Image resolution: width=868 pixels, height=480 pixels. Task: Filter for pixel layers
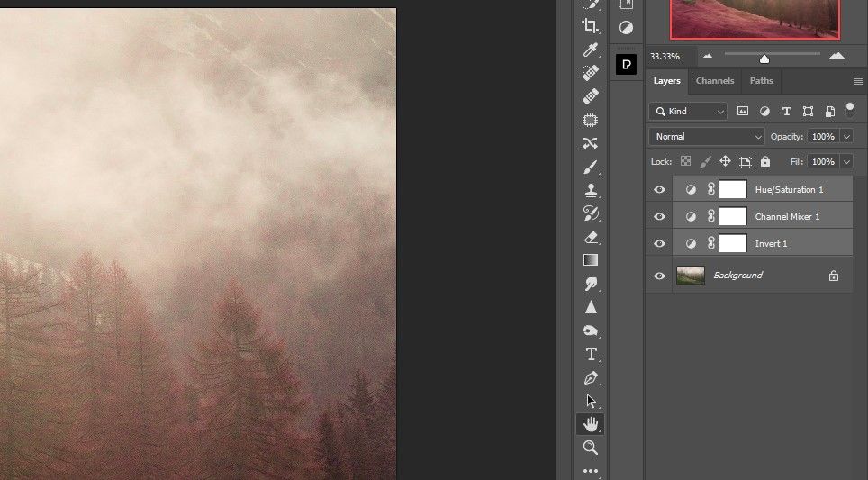pos(742,112)
